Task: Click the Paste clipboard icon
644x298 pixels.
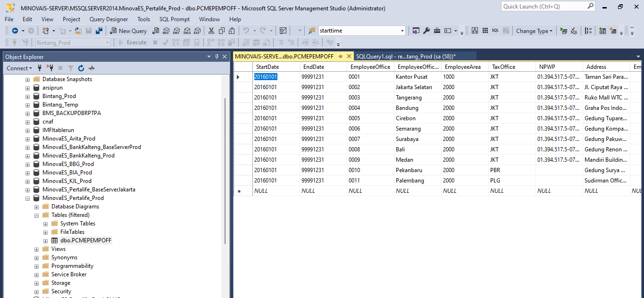Action: click(232, 31)
